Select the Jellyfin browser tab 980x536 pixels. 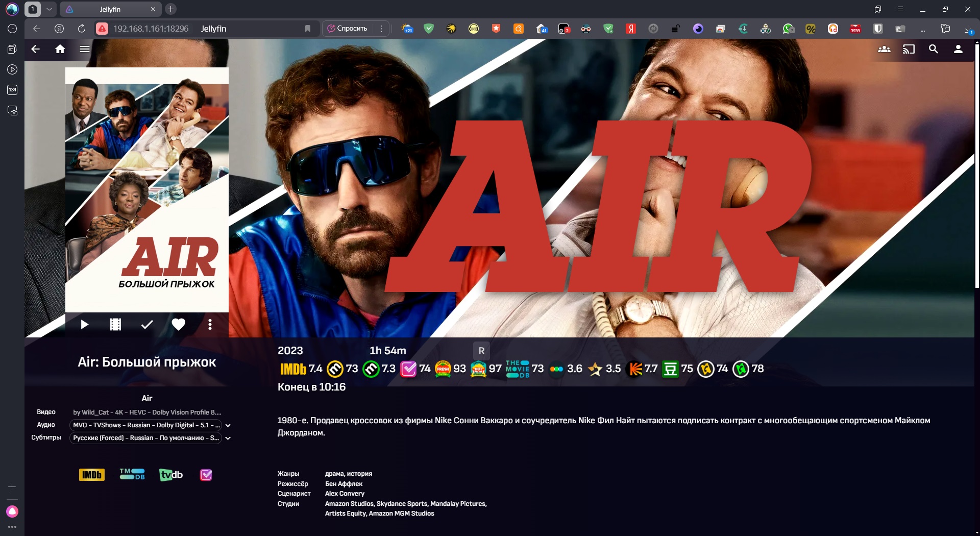(110, 9)
